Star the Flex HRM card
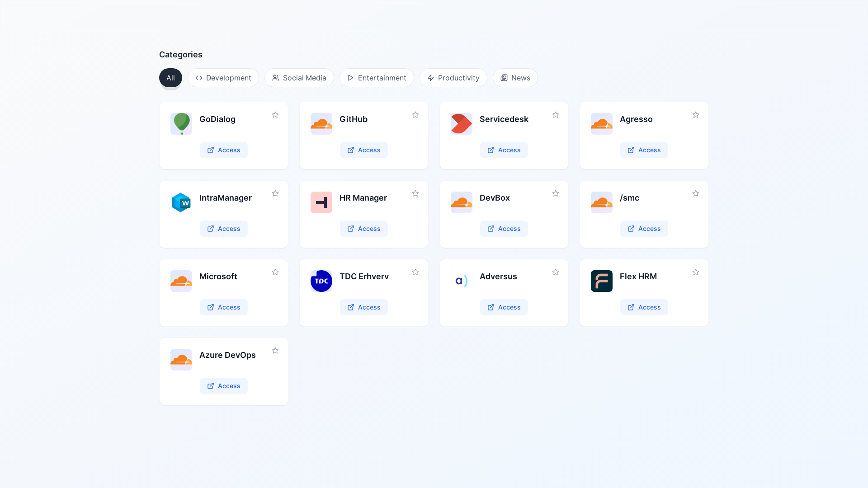This screenshot has width=868, height=488. pyautogui.click(x=696, y=272)
